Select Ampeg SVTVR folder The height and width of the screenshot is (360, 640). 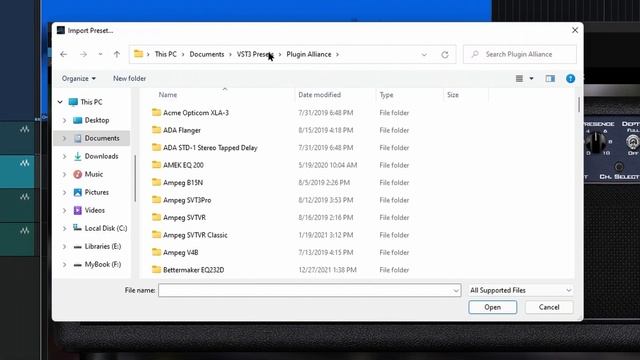[184, 218]
